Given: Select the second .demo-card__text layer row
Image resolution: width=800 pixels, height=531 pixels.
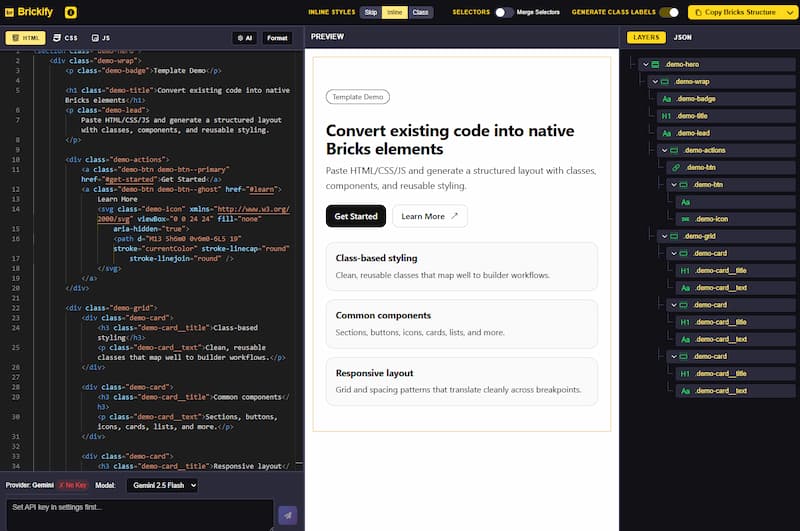Looking at the screenshot, I should point(734,339).
